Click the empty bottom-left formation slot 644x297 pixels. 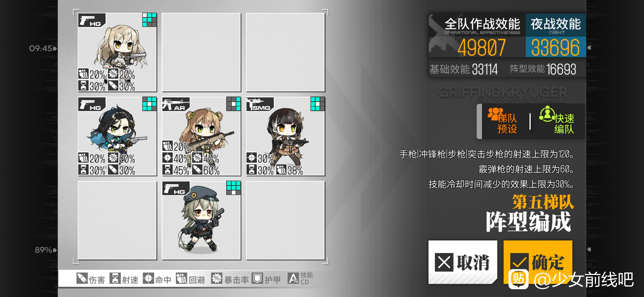[x=117, y=220]
